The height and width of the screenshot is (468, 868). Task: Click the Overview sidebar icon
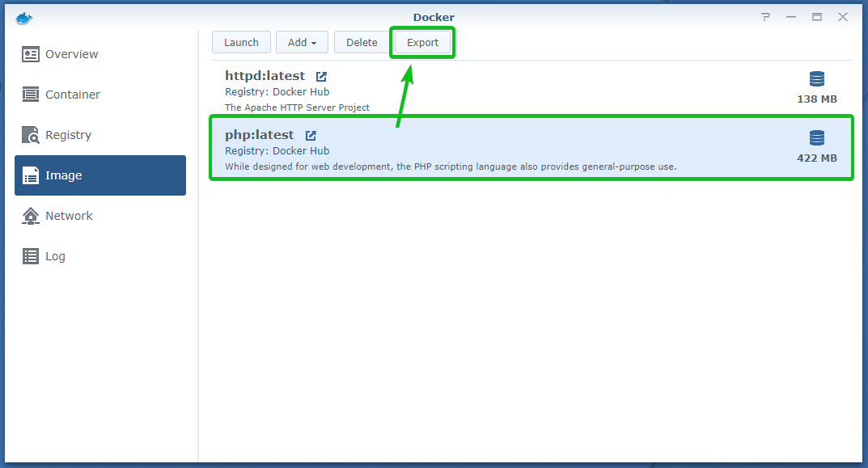tap(31, 54)
